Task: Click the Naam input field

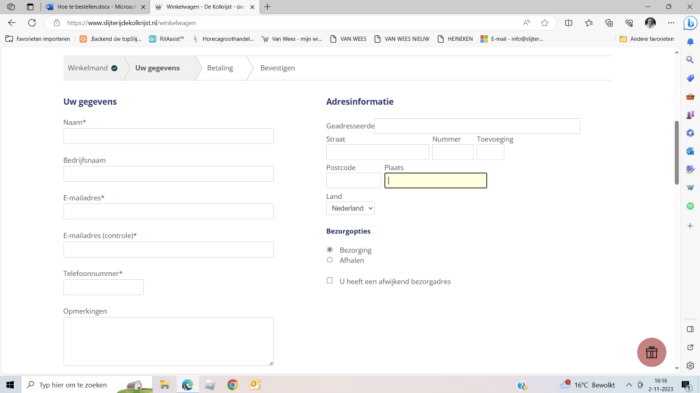Action: 168,136
